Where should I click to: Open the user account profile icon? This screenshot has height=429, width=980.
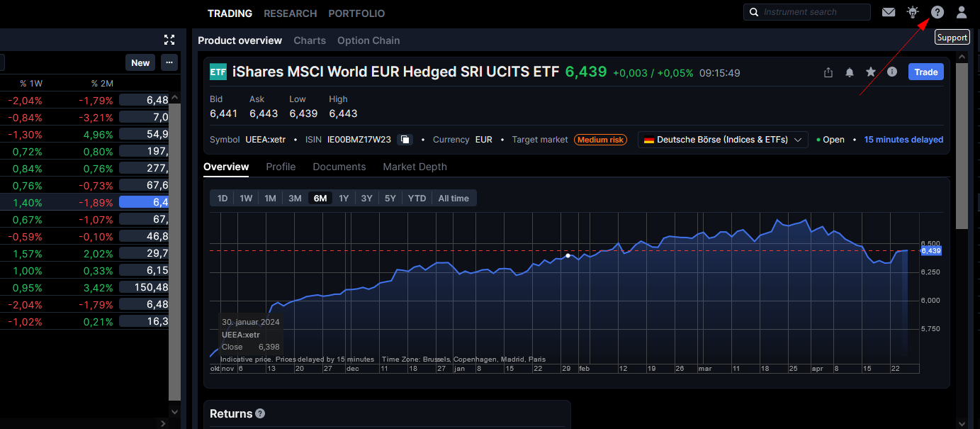(961, 12)
